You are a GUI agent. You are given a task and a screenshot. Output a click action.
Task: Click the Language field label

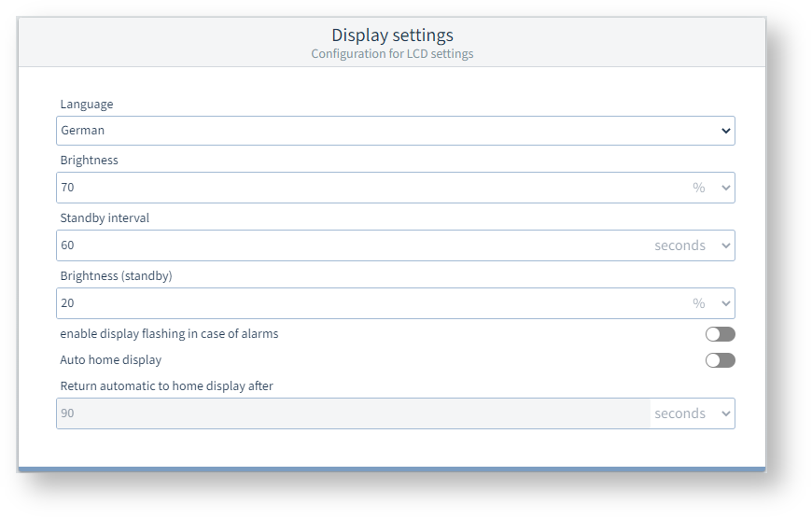coord(87,105)
